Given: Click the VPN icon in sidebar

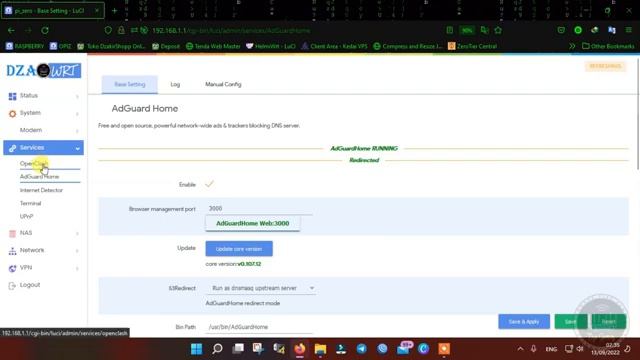Looking at the screenshot, I should 12,268.
